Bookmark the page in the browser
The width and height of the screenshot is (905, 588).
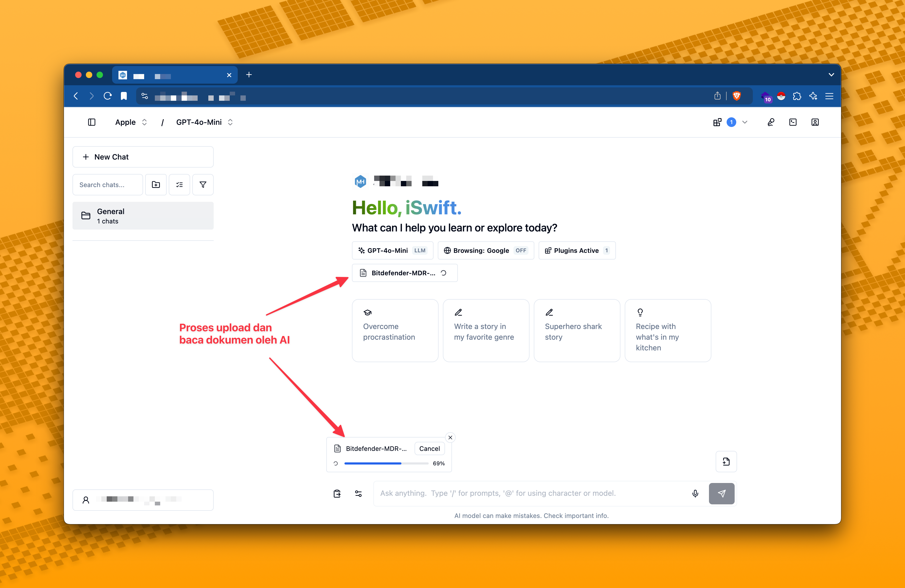(124, 96)
